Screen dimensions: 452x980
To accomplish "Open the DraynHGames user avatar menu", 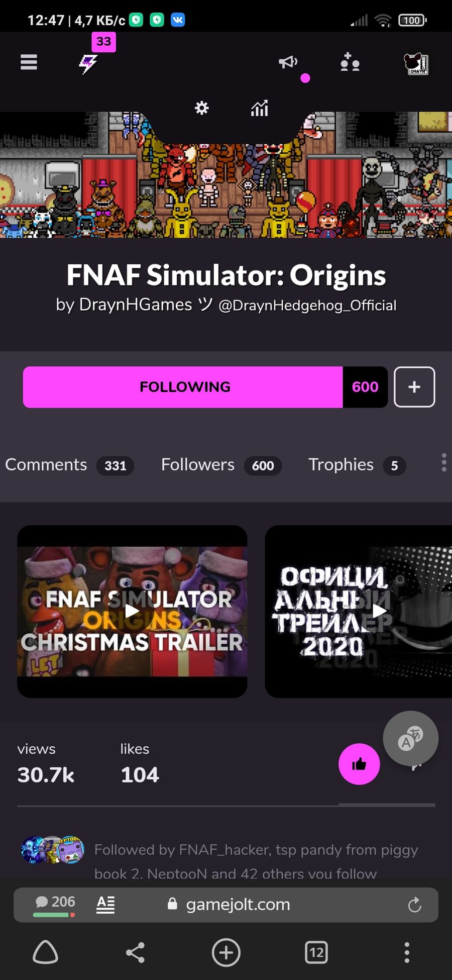I will pos(416,64).
